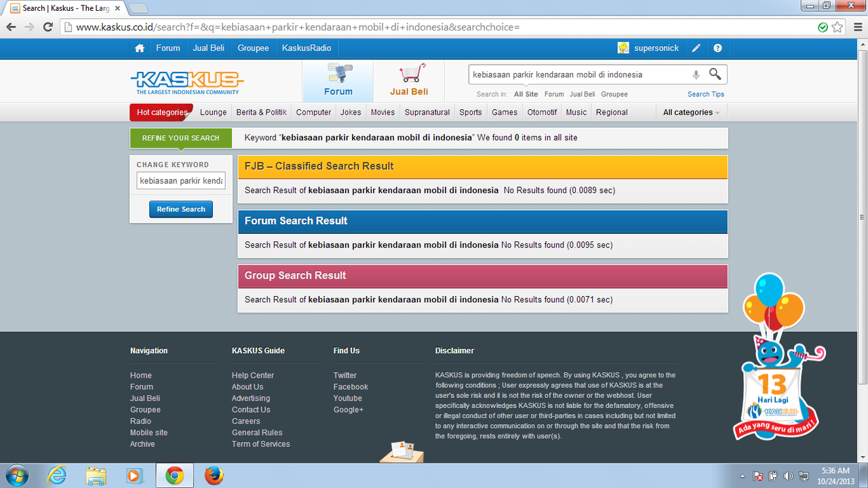Image resolution: width=868 pixels, height=488 pixels.
Task: Click the KASKUS logo
Action: pyautogui.click(x=186, y=82)
